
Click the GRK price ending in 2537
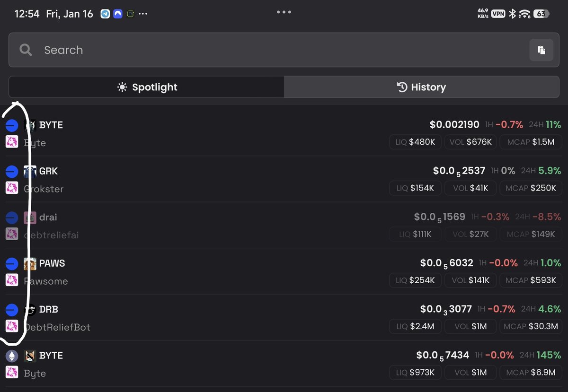tap(459, 171)
